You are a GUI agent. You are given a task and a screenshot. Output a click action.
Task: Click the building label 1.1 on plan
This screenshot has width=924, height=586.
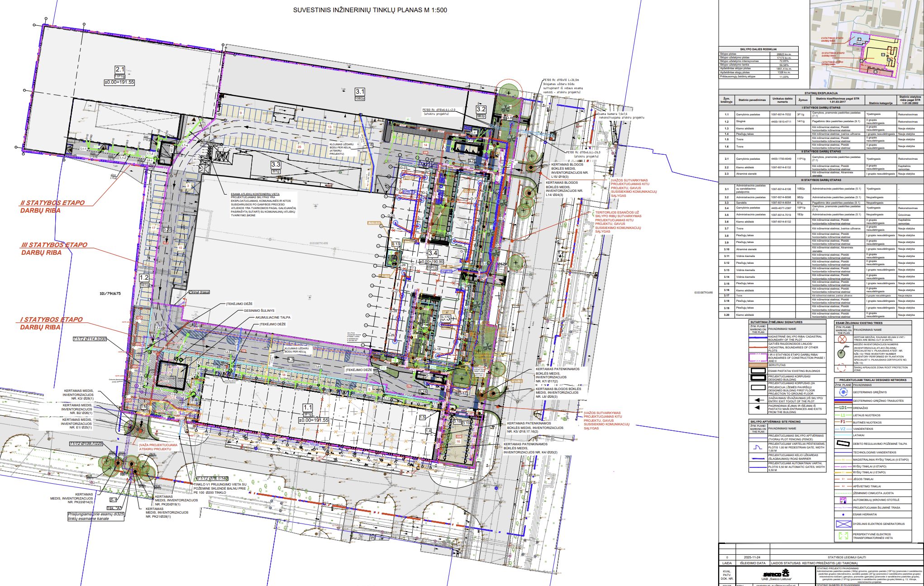point(308,408)
